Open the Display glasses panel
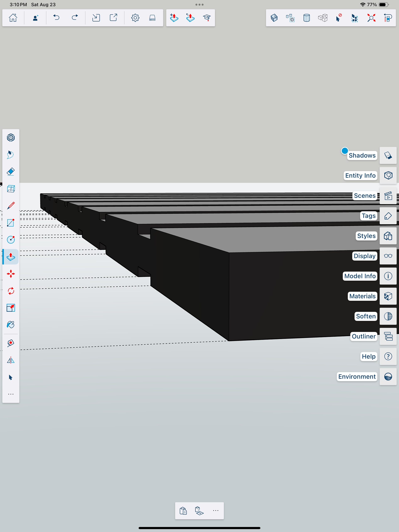 [388, 256]
